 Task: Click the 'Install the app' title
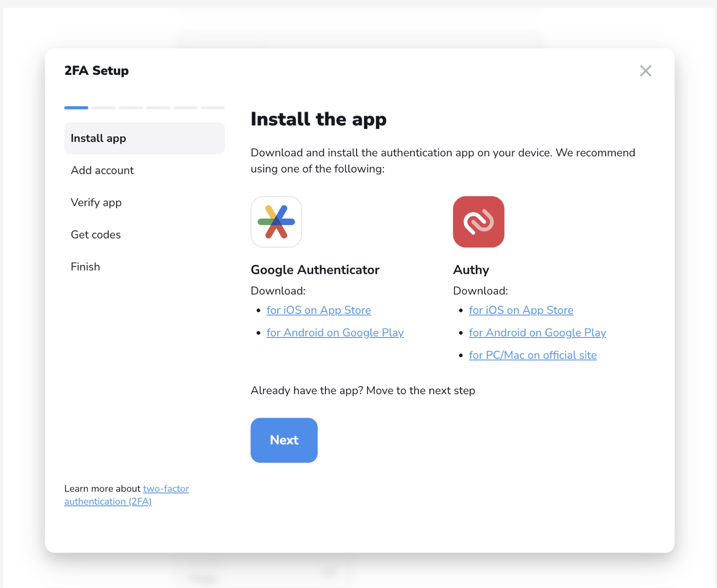pyautogui.click(x=319, y=119)
